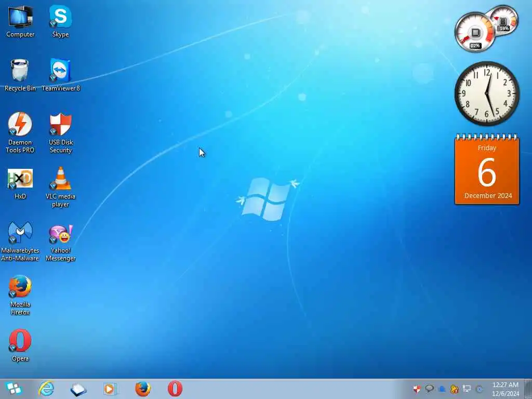Image resolution: width=532 pixels, height=399 pixels.
Task: Select the Skype desktop shortcut
Action: [x=60, y=21]
